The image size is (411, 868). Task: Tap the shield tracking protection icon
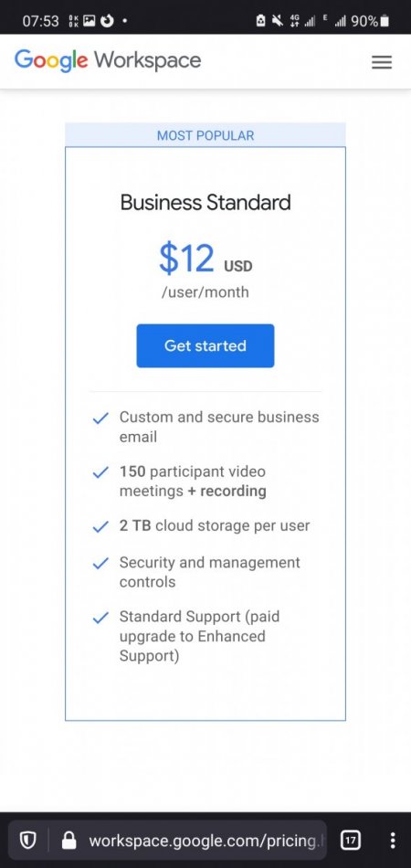(x=27, y=841)
